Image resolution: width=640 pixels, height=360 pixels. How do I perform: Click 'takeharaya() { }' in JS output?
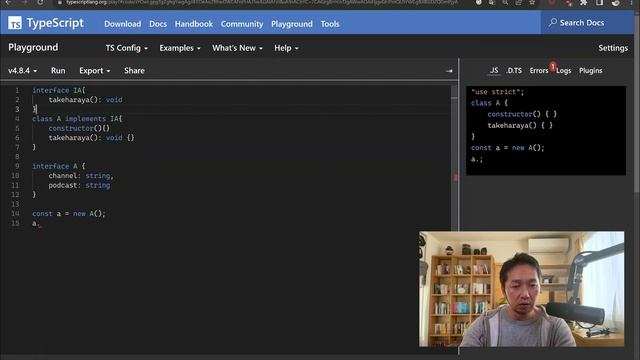click(x=520, y=125)
